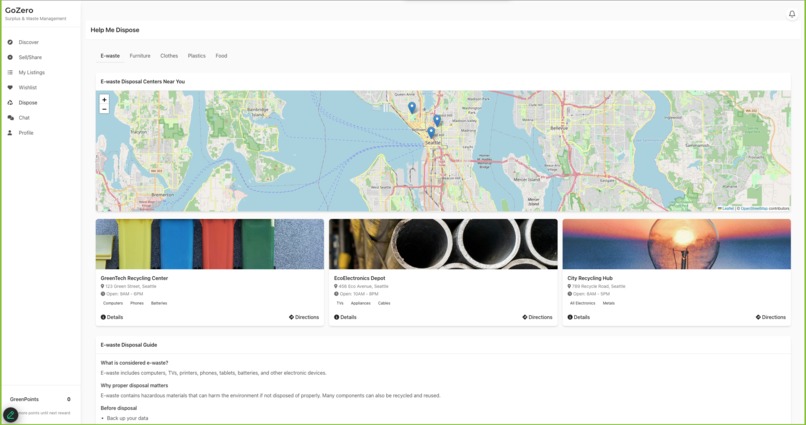Viewport: 806px width, 425px height.
Task: Get Directions to GreenTech Recycling Center
Action: [304, 317]
